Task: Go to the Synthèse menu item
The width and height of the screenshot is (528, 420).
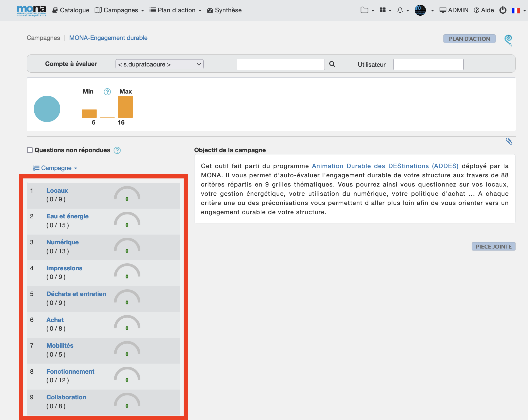Action: pyautogui.click(x=224, y=10)
